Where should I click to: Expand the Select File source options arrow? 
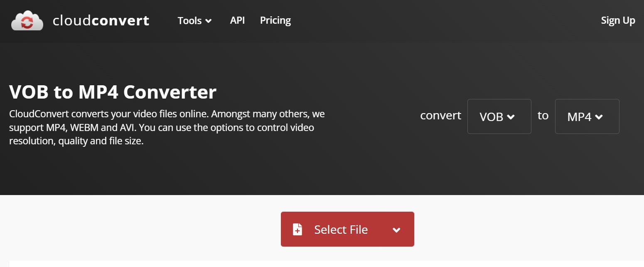click(x=396, y=230)
